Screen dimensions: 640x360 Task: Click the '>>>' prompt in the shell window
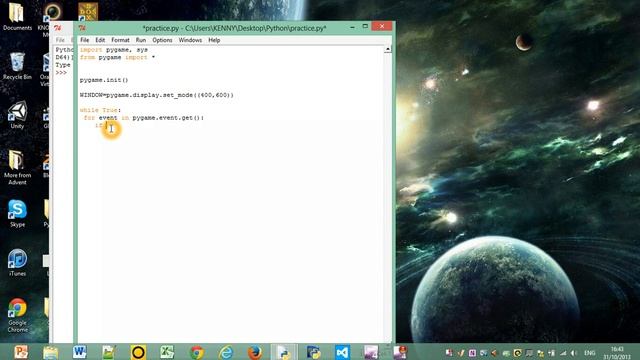61,73
